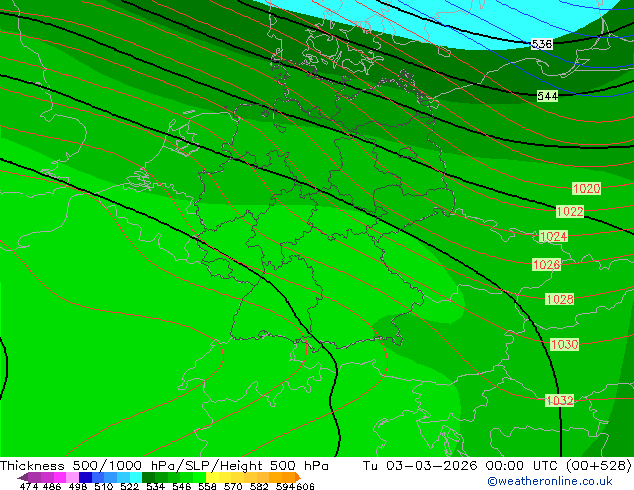Click the 570 legend value
This screenshot has width=634, height=490.
(233, 486)
